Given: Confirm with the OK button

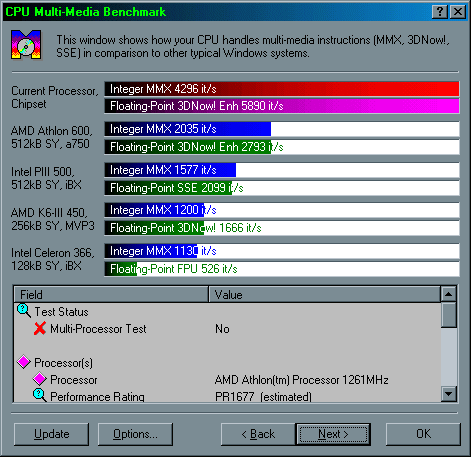Looking at the screenshot, I should click(x=423, y=434).
